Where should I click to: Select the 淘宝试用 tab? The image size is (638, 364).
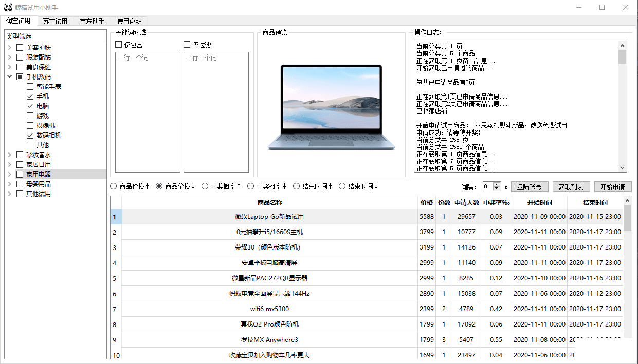click(x=19, y=21)
